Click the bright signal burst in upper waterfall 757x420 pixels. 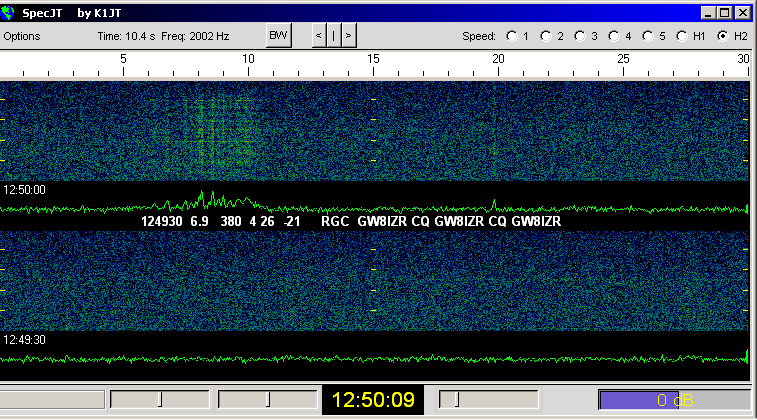tap(220, 133)
